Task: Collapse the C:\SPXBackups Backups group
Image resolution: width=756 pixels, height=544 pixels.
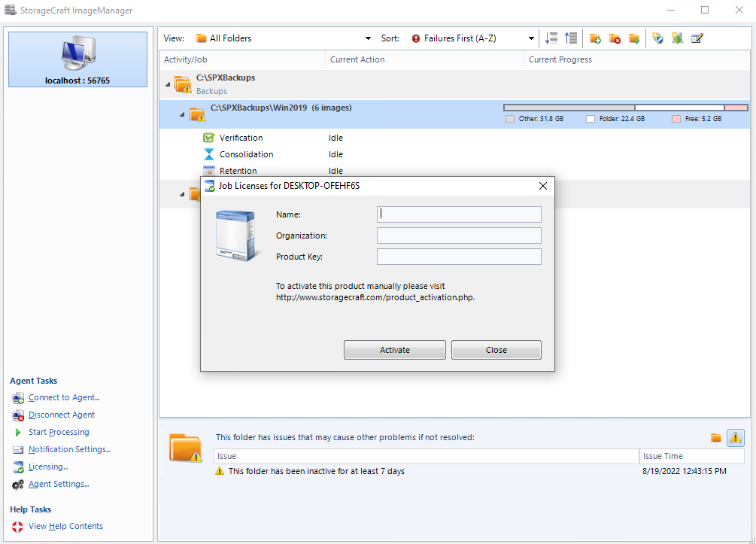Action: (x=169, y=84)
